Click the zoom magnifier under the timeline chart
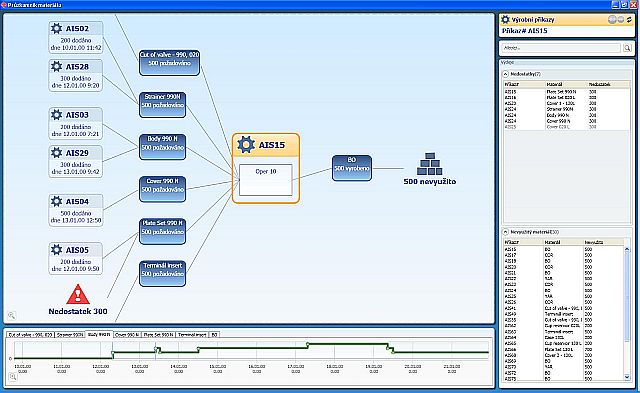 (x=13, y=377)
